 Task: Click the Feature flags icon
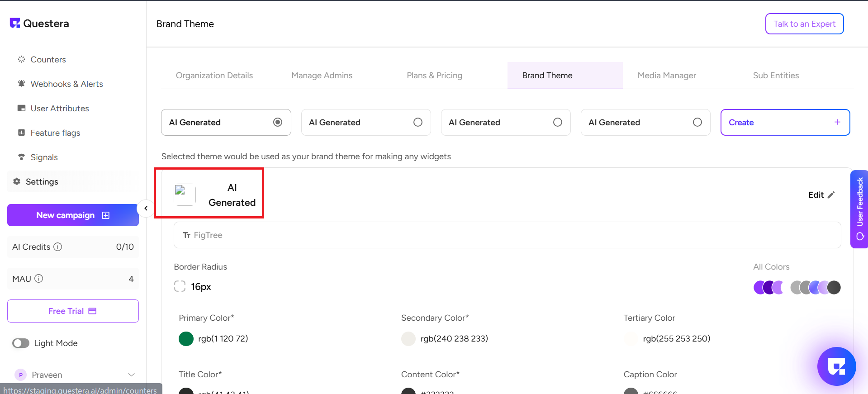(21, 133)
